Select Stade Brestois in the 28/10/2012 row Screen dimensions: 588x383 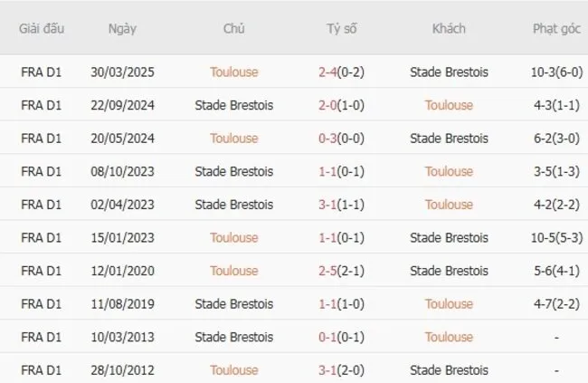click(x=449, y=370)
